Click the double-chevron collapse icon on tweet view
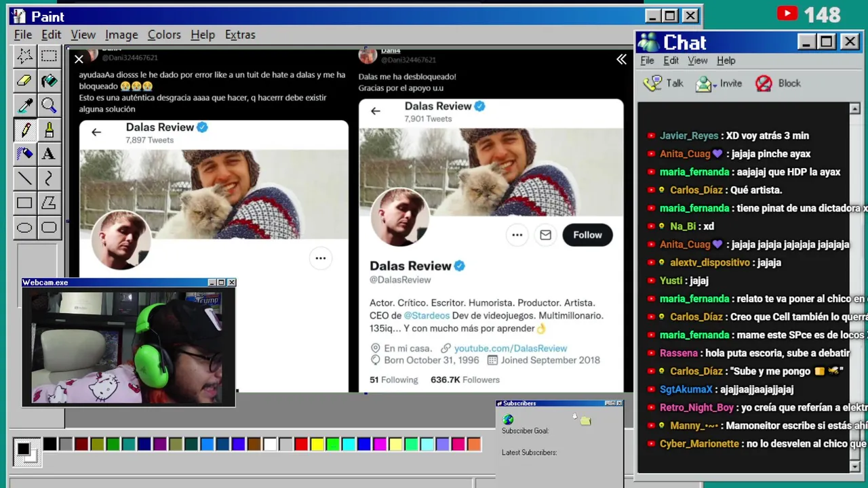 [621, 60]
